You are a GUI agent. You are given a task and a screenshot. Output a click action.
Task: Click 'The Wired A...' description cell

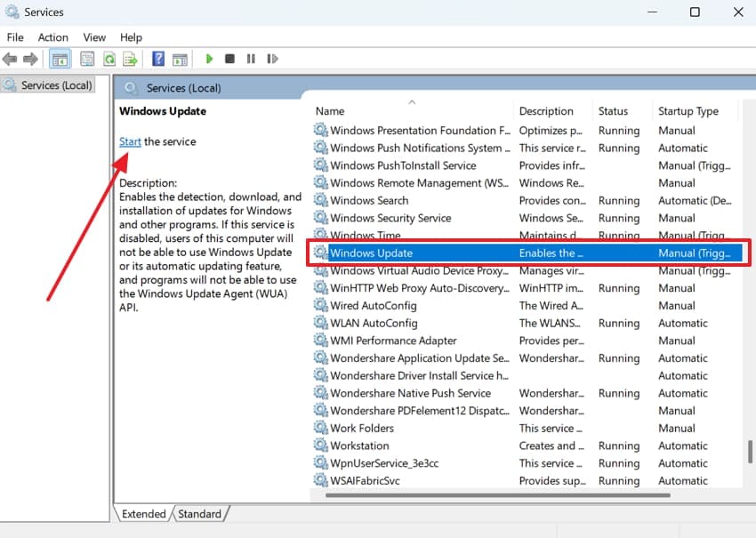coord(551,306)
